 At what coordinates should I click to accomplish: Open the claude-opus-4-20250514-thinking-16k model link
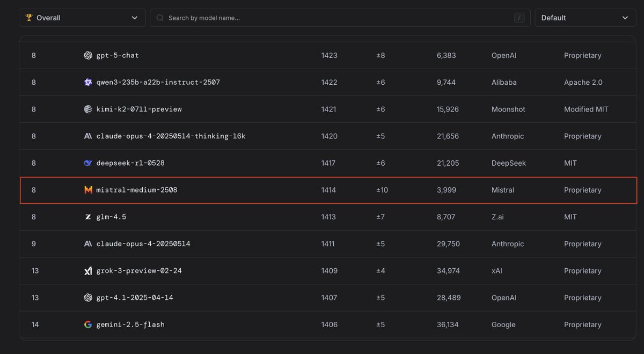[x=171, y=136]
